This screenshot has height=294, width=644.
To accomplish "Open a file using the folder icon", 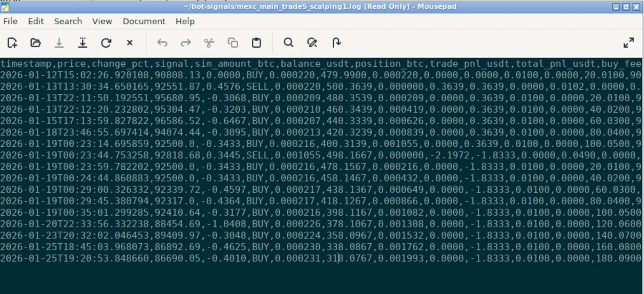I will pyautogui.click(x=36, y=43).
